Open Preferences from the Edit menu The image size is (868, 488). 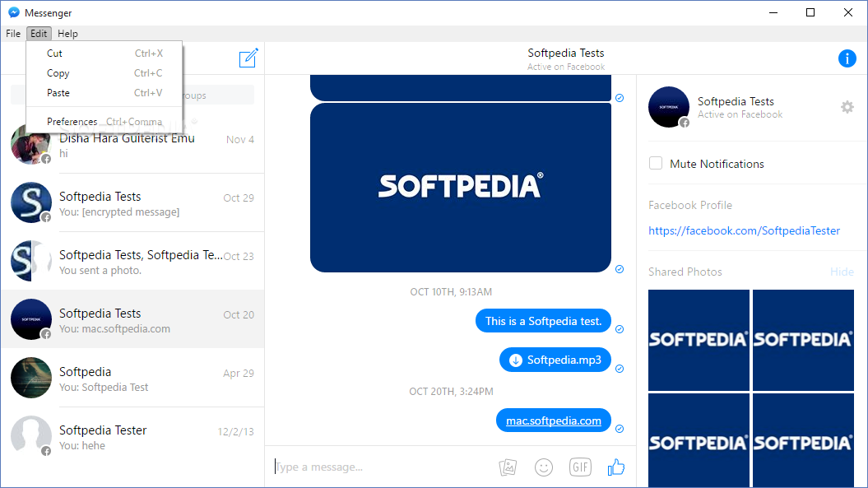[x=104, y=121]
